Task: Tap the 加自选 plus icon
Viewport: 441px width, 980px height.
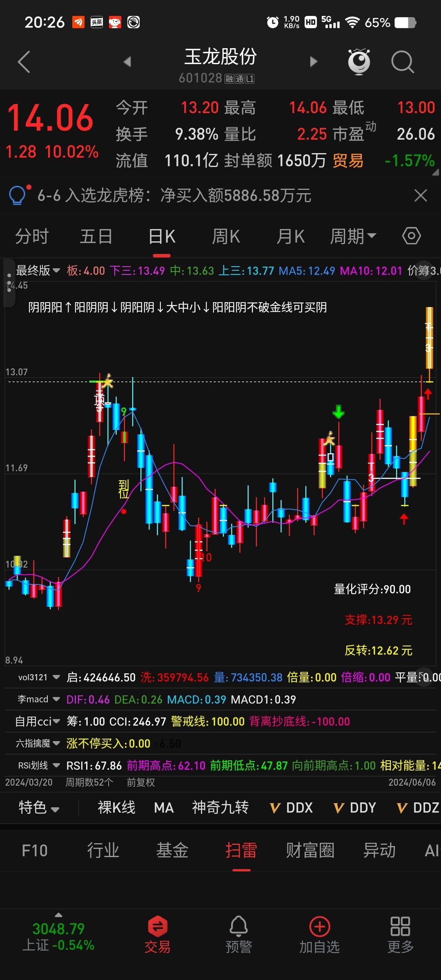Action: point(320,934)
